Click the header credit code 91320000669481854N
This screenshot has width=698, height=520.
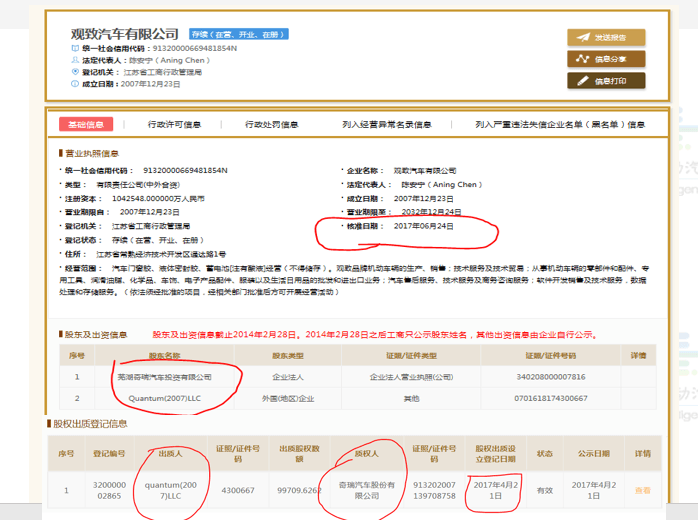point(195,48)
